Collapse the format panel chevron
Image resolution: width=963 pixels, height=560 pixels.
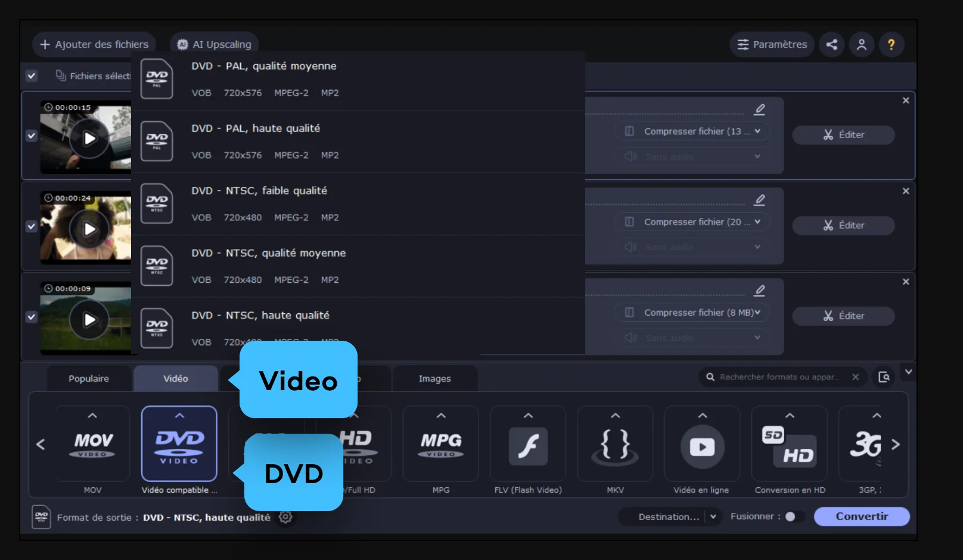point(908,372)
